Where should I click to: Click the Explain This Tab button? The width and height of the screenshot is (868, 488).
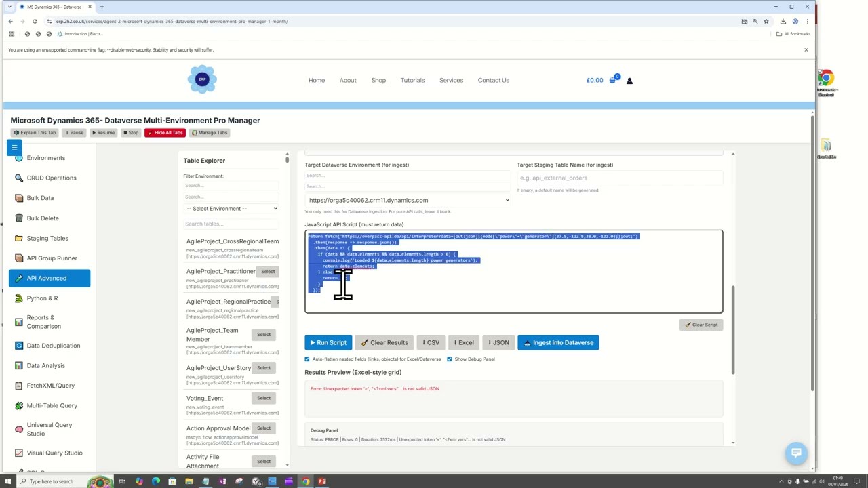coord(35,133)
